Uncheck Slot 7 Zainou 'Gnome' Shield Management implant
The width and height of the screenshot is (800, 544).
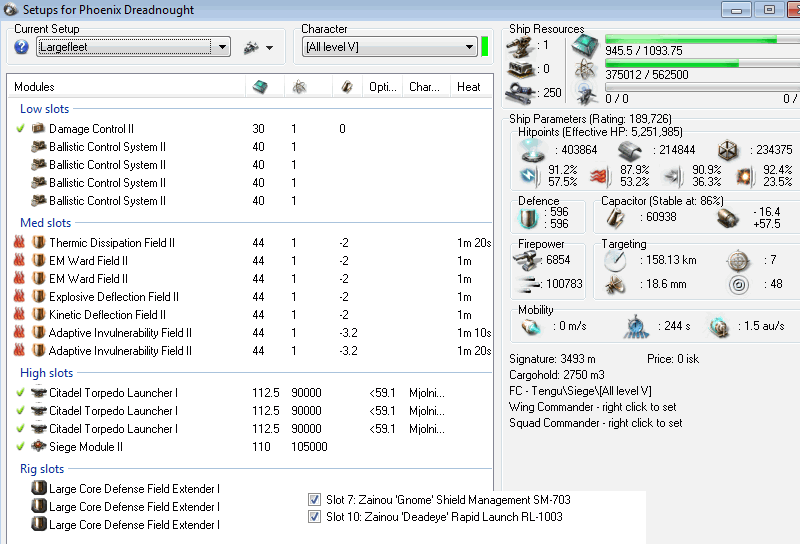[315, 499]
